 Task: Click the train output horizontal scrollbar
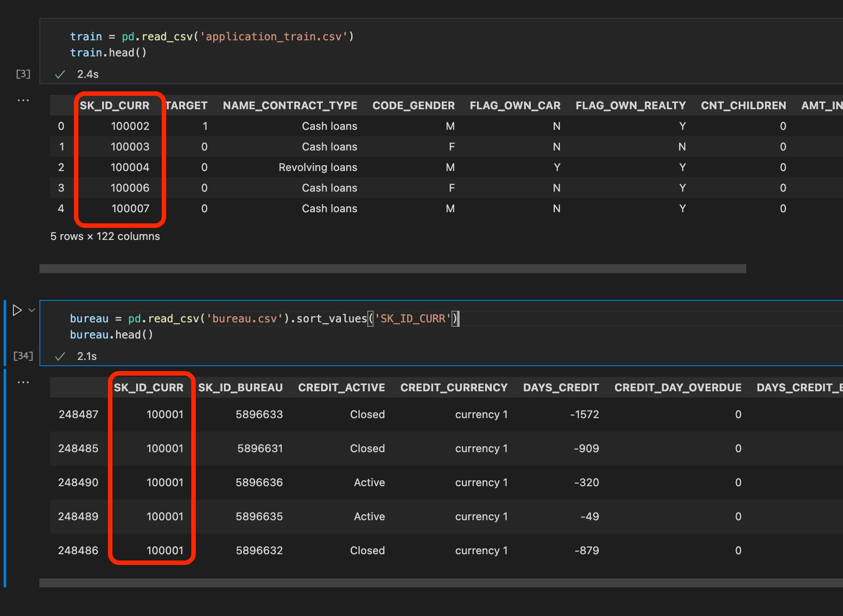(392, 269)
